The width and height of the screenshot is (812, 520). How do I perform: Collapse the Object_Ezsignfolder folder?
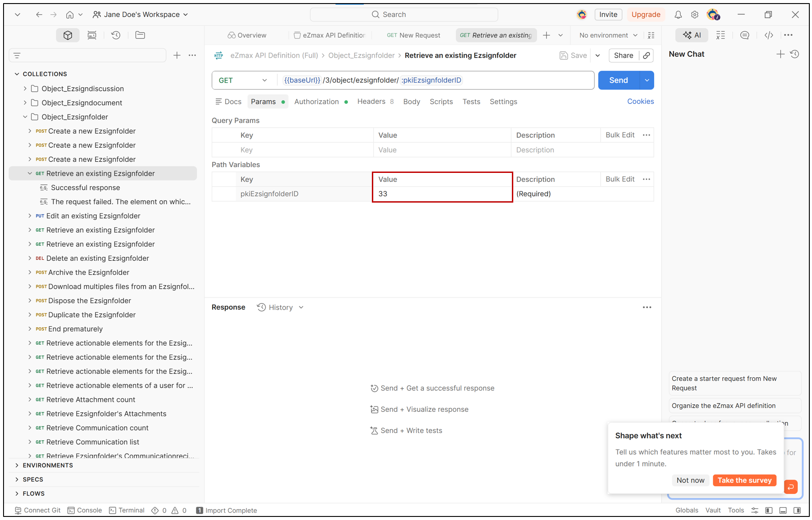25,117
